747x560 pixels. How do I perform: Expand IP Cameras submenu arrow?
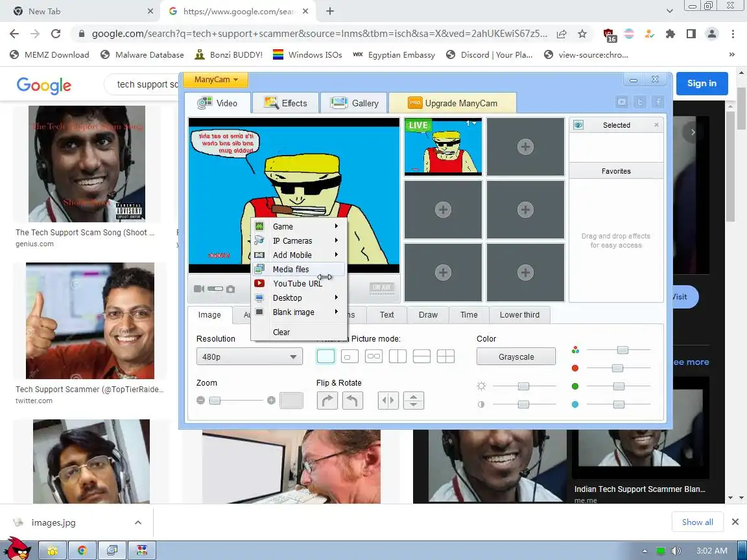(337, 240)
